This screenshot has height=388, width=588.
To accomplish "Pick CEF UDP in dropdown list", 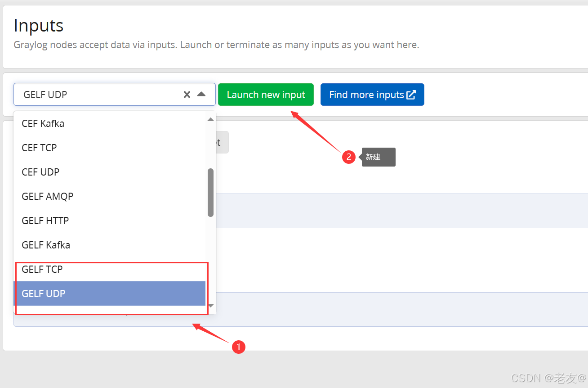I will coord(110,172).
